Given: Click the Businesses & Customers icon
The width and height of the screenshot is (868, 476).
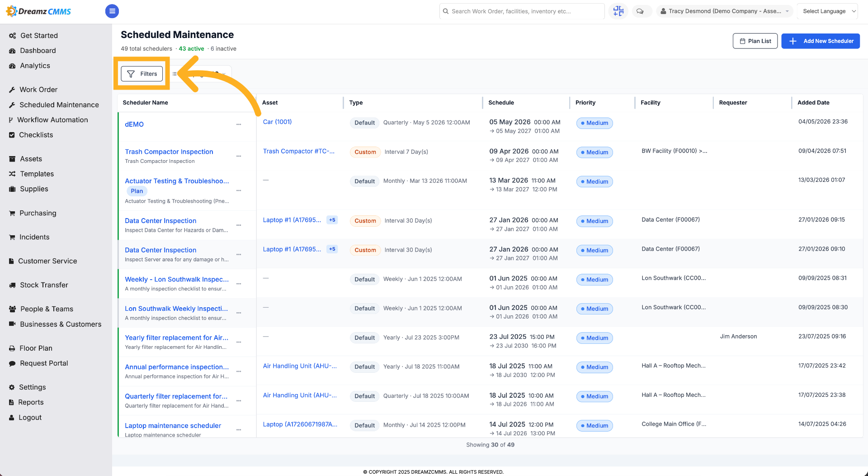Looking at the screenshot, I should 12,324.
